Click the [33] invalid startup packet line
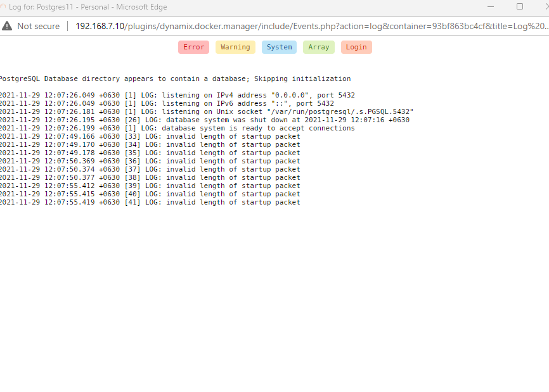 150,136
